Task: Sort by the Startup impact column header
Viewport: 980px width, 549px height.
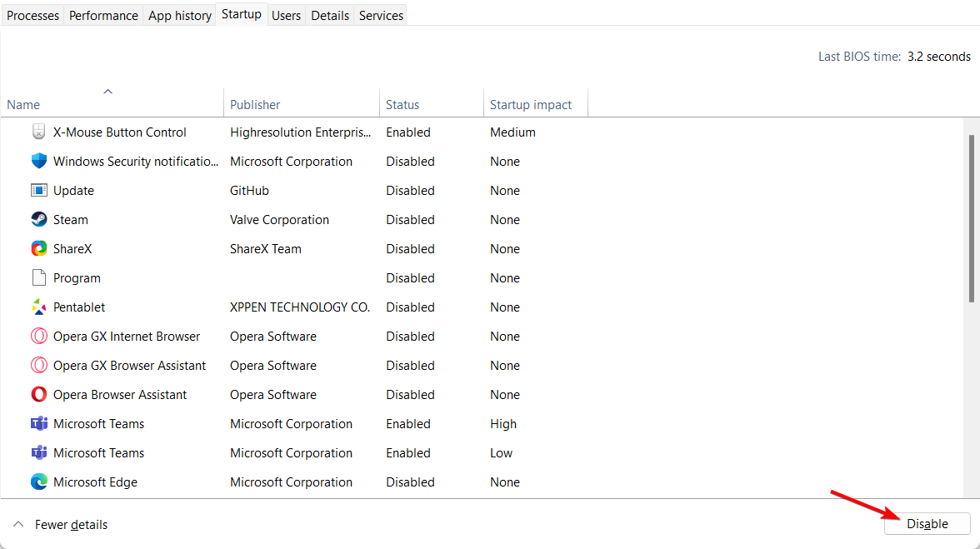Action: pyautogui.click(x=537, y=104)
